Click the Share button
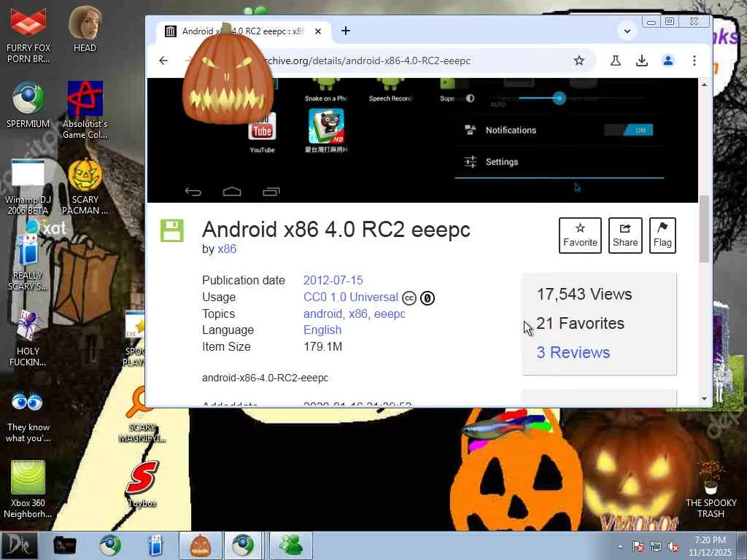This screenshot has height=560, width=747. 625,236
